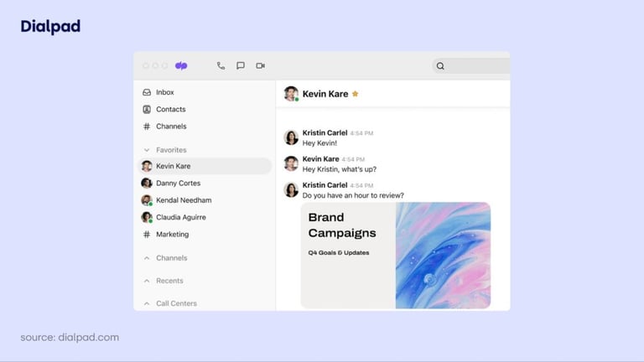This screenshot has height=362, width=644.
Task: Click the Contacts card icon
Action: tap(147, 109)
